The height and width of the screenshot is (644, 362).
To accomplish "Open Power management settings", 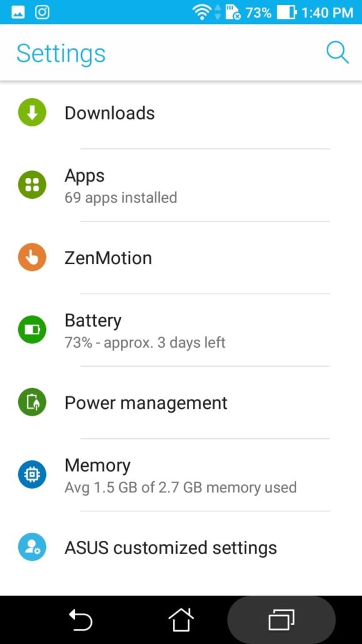I will click(181, 402).
